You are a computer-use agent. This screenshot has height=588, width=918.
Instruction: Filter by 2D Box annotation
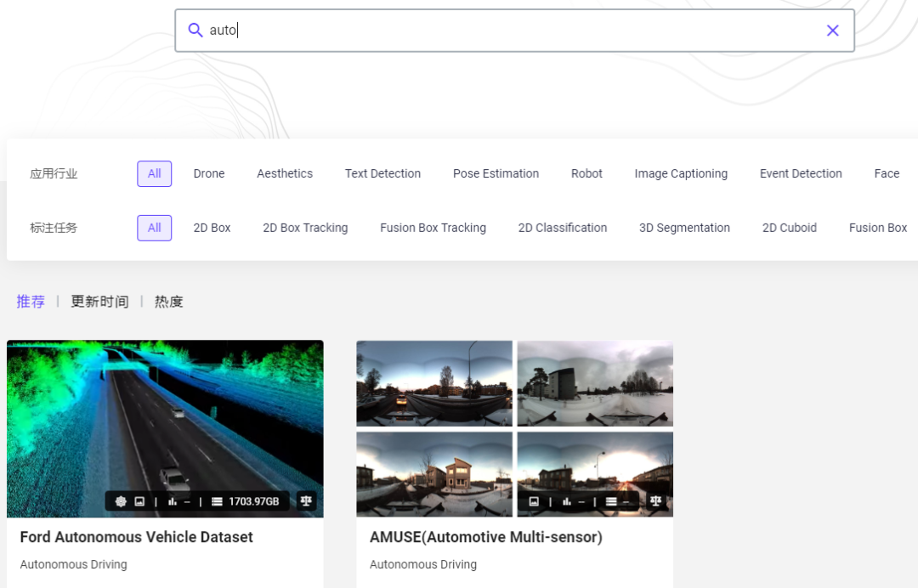pyautogui.click(x=212, y=229)
